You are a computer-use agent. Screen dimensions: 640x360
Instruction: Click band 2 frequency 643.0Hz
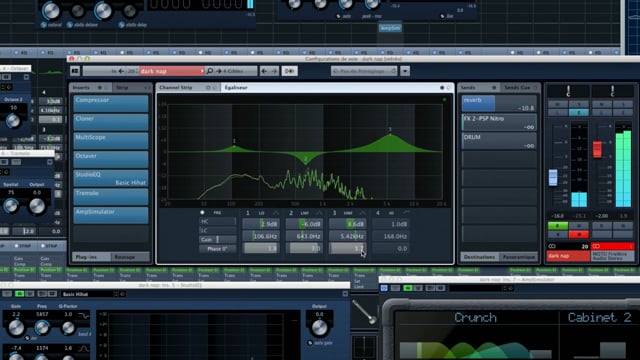tap(304, 236)
